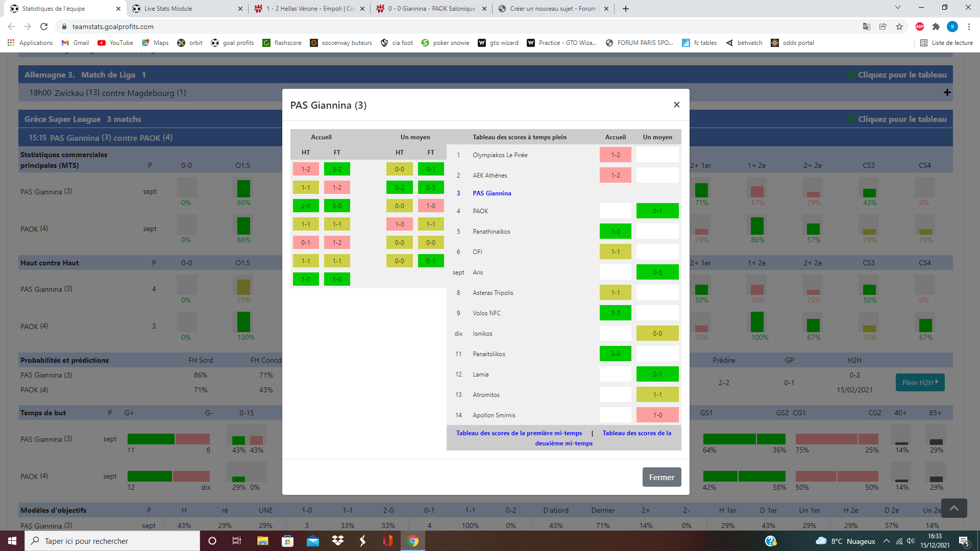Open YouTube bookmark

(115, 43)
